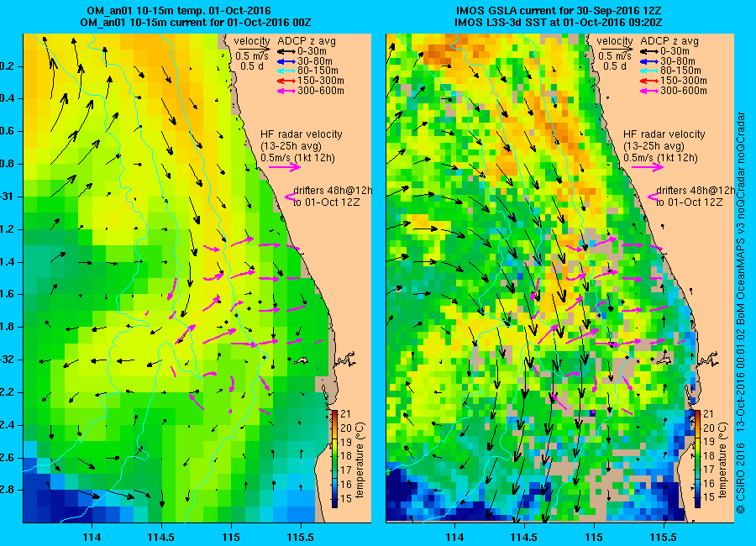Click 'ADCP z avg' heading in left panel
Image resolution: width=756 pixels, height=546 pixels.
[307, 41]
